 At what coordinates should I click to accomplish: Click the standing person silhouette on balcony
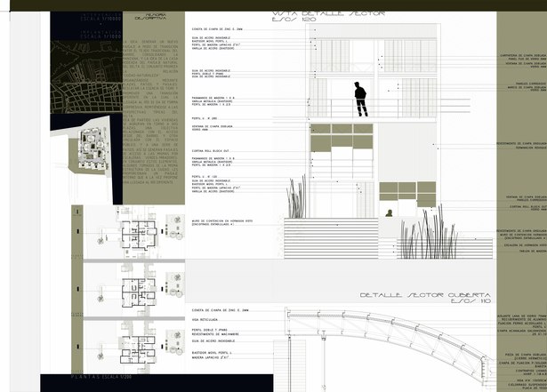pos(360,99)
